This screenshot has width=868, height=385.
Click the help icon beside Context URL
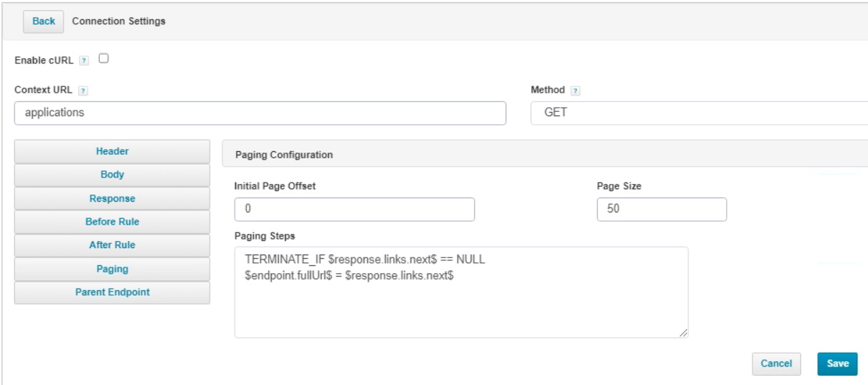tap(83, 91)
